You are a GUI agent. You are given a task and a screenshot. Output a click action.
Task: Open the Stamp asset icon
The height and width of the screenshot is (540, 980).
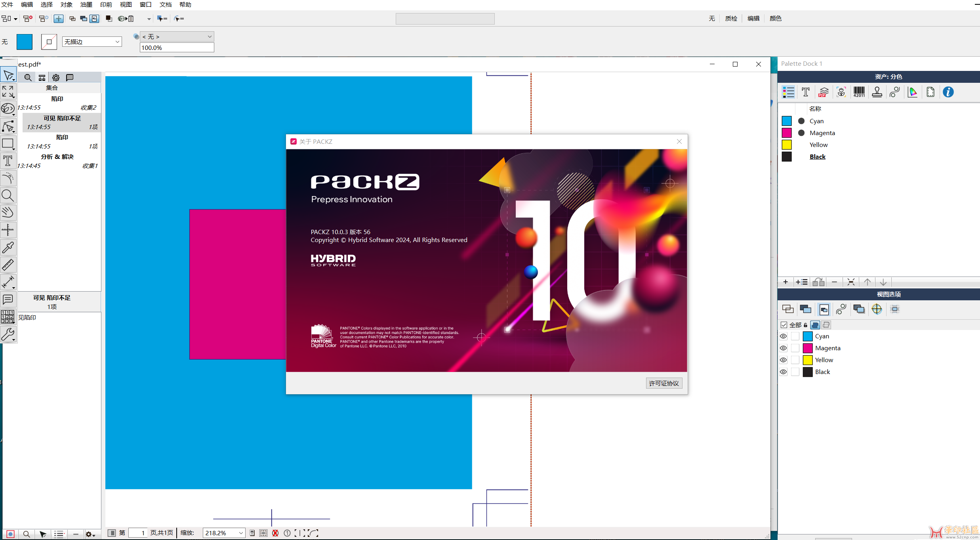(877, 92)
